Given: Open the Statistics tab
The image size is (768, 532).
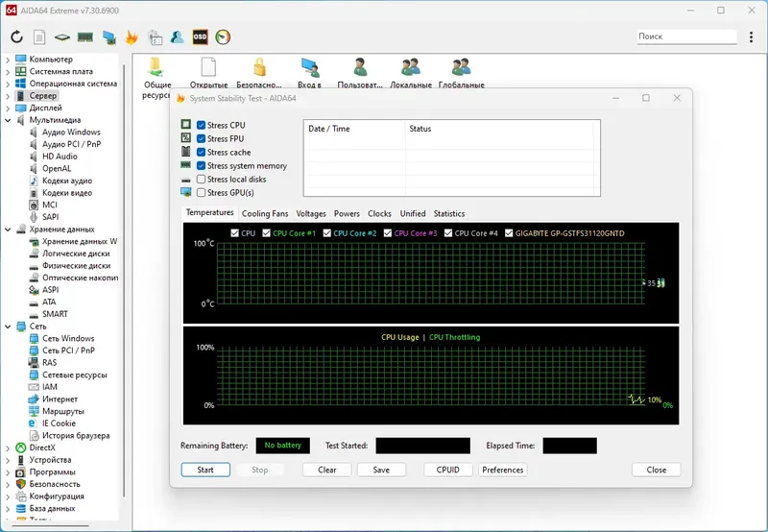Looking at the screenshot, I should click(x=448, y=214).
